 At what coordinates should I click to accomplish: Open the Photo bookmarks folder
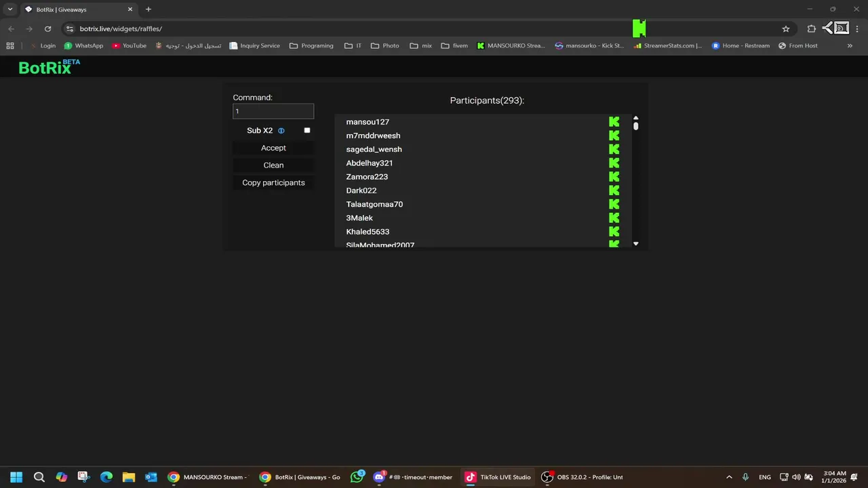pos(385,46)
